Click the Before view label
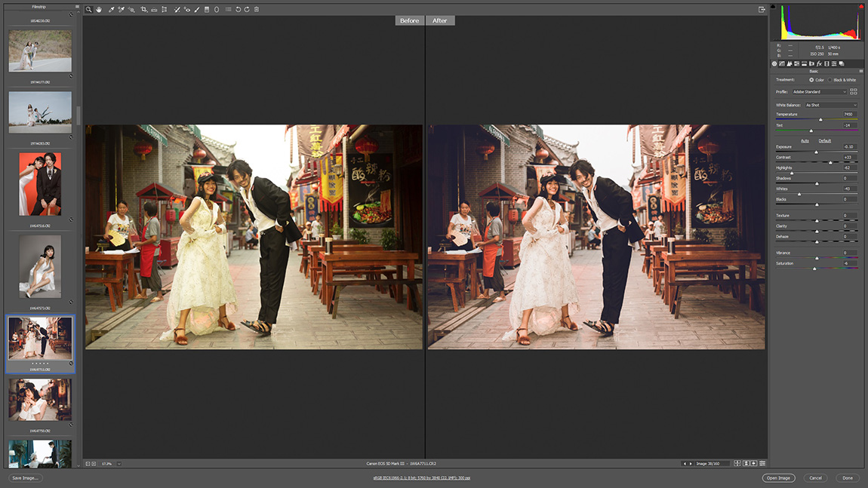The height and width of the screenshot is (488, 868). (x=410, y=20)
